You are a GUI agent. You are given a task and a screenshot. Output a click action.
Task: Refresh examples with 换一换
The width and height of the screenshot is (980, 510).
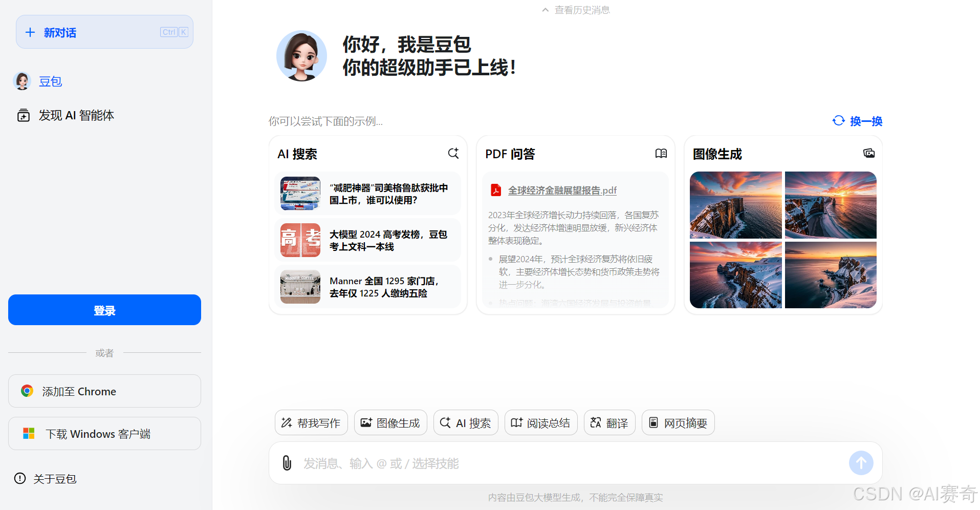866,121
